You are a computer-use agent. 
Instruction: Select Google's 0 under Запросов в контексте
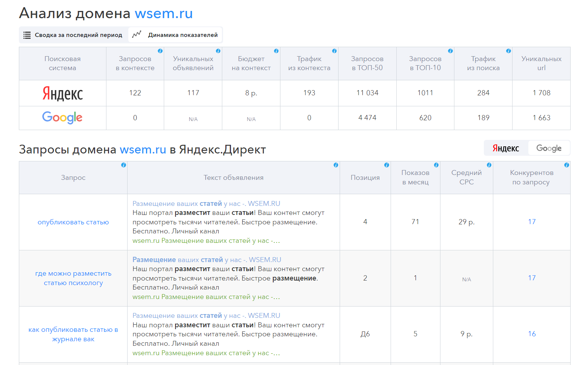pos(135,118)
